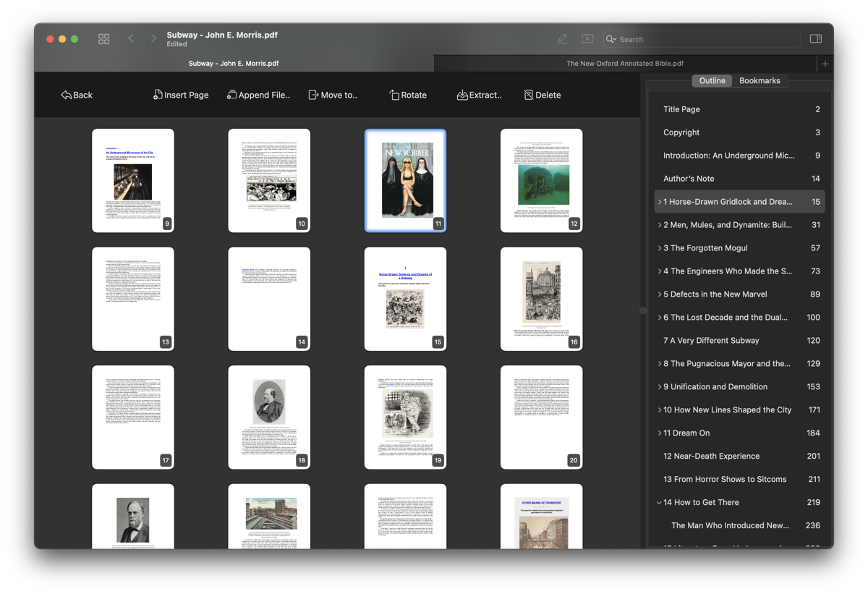Toggle the right sidebar panel
868x594 pixels.
pyautogui.click(x=816, y=39)
